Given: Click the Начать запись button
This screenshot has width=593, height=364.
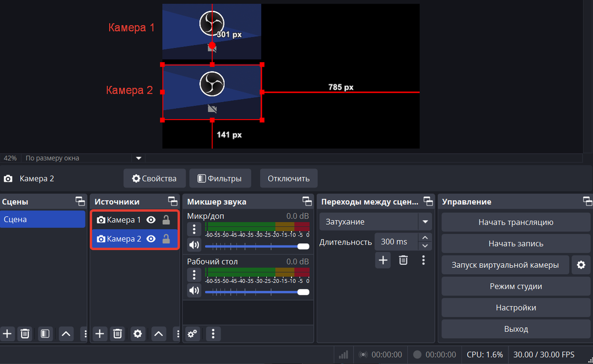Looking at the screenshot, I should (515, 243).
